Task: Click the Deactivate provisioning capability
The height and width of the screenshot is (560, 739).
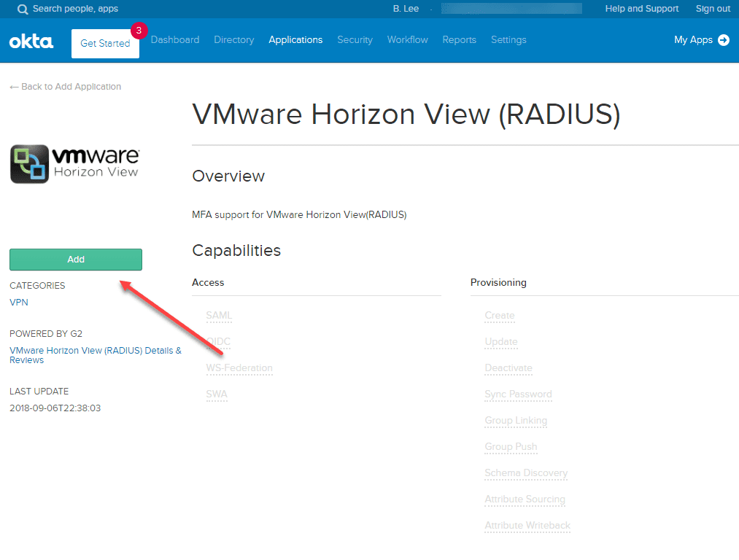Action: coord(508,368)
